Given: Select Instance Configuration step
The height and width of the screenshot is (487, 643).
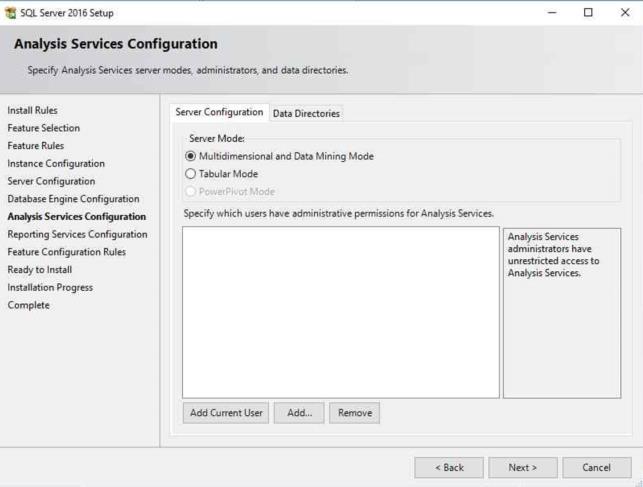Looking at the screenshot, I should tap(56, 164).
